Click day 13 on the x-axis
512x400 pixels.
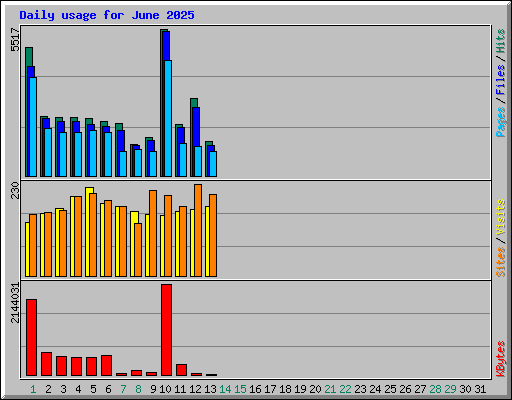[x=210, y=389]
